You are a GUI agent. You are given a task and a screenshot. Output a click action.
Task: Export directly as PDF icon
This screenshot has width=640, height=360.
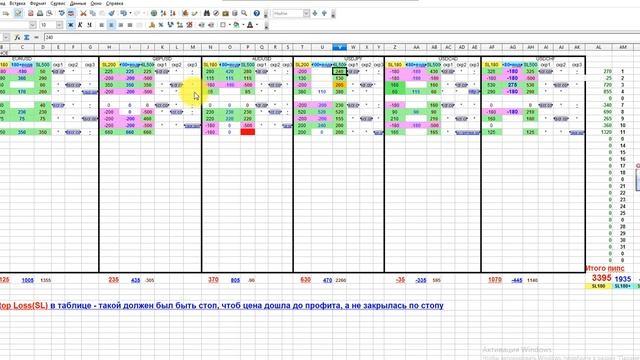30,13
